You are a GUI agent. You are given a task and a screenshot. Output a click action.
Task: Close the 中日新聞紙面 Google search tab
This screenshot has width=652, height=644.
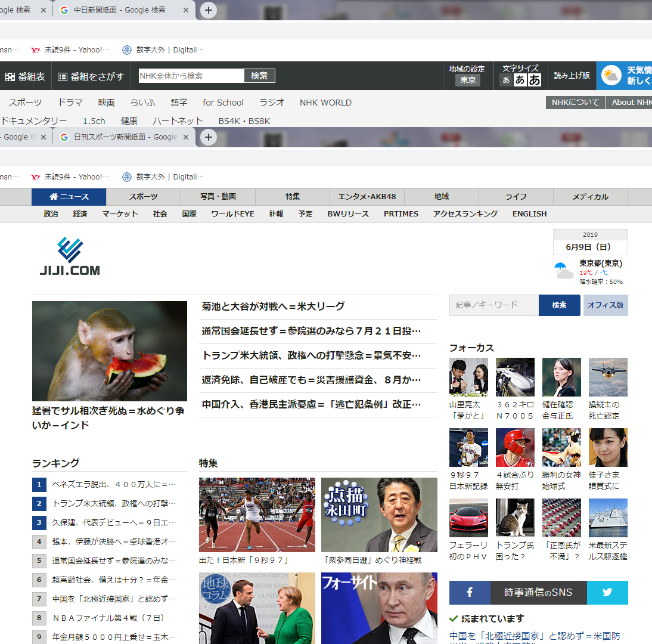point(186,10)
